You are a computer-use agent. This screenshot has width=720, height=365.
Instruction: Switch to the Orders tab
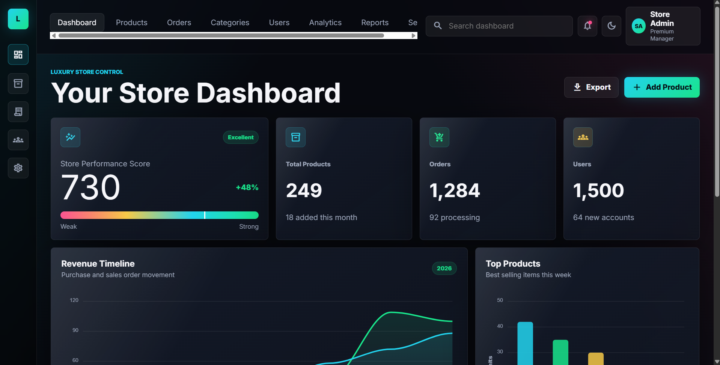[x=179, y=22]
